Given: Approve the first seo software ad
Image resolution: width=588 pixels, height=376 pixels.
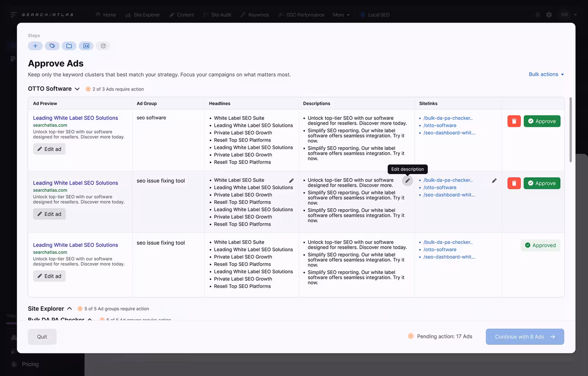Looking at the screenshot, I should (542, 121).
